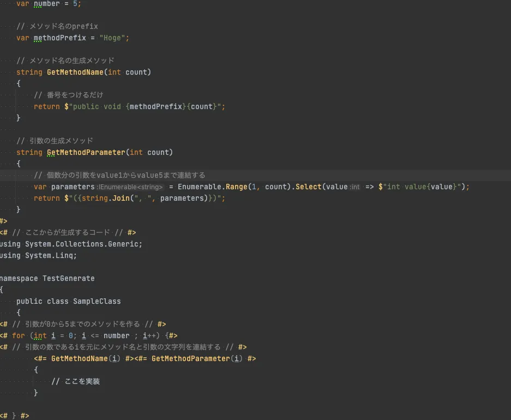Click the Range method call on Enumerable

(236, 187)
